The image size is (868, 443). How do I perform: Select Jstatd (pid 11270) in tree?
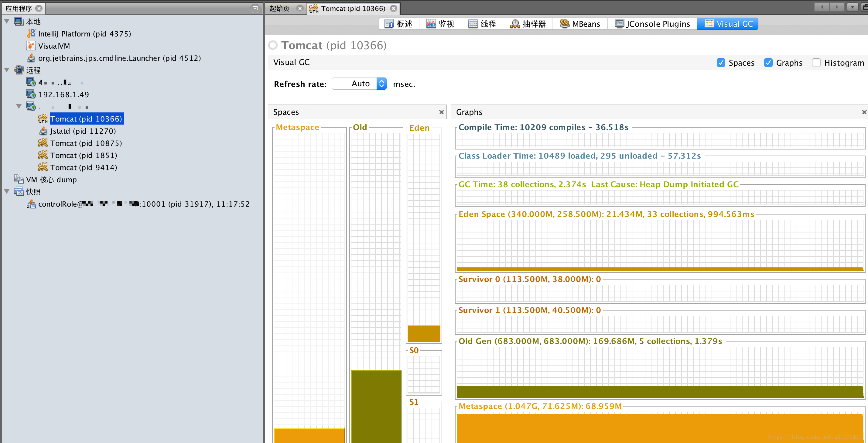tap(83, 131)
